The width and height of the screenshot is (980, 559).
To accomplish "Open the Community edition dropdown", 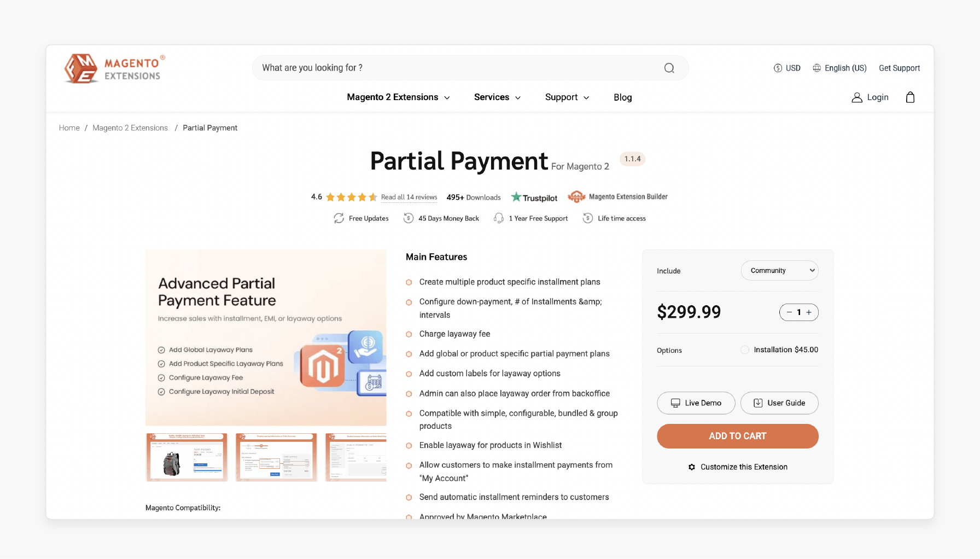I will coord(780,271).
